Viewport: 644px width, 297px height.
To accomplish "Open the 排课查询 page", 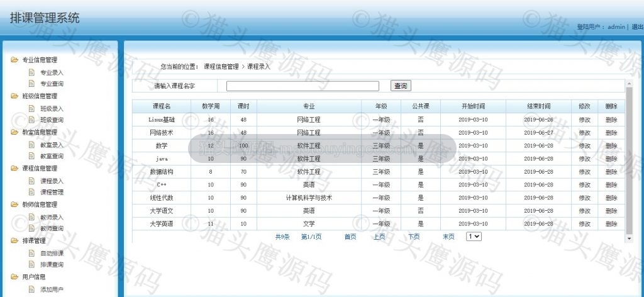I will pyautogui.click(x=52, y=264).
